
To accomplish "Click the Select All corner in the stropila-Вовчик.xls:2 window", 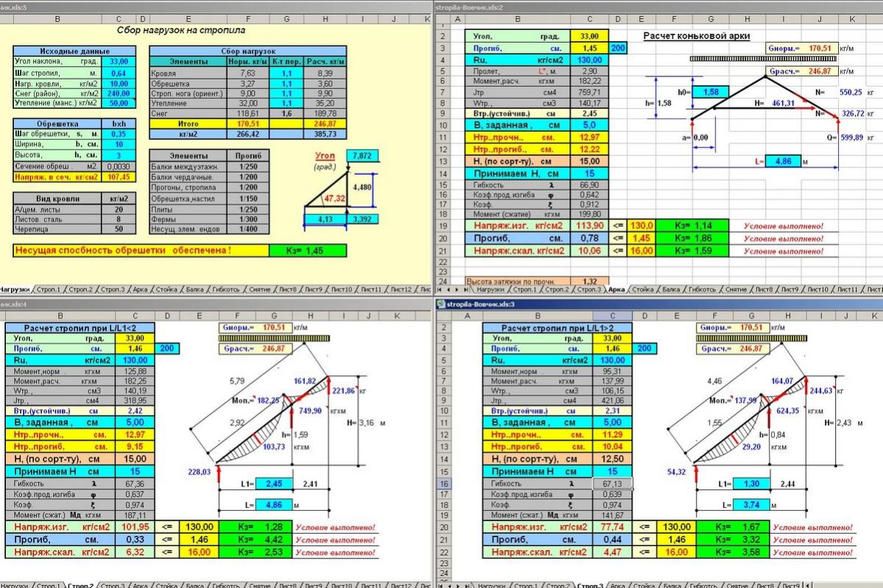I will [x=442, y=18].
